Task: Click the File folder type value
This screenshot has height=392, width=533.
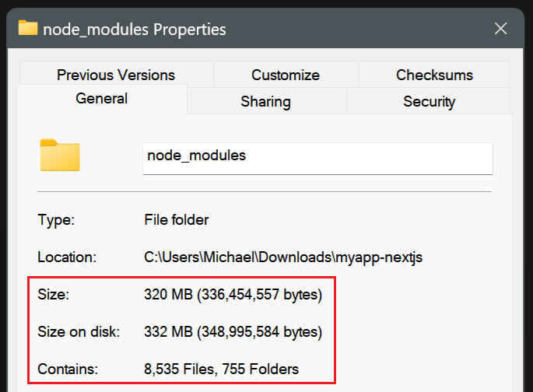Action: coord(176,220)
